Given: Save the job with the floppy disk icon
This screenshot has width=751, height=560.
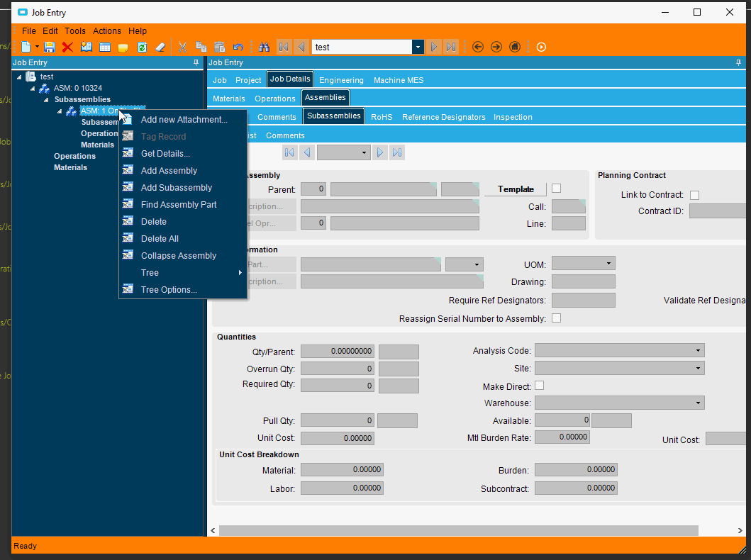Looking at the screenshot, I should (x=50, y=47).
